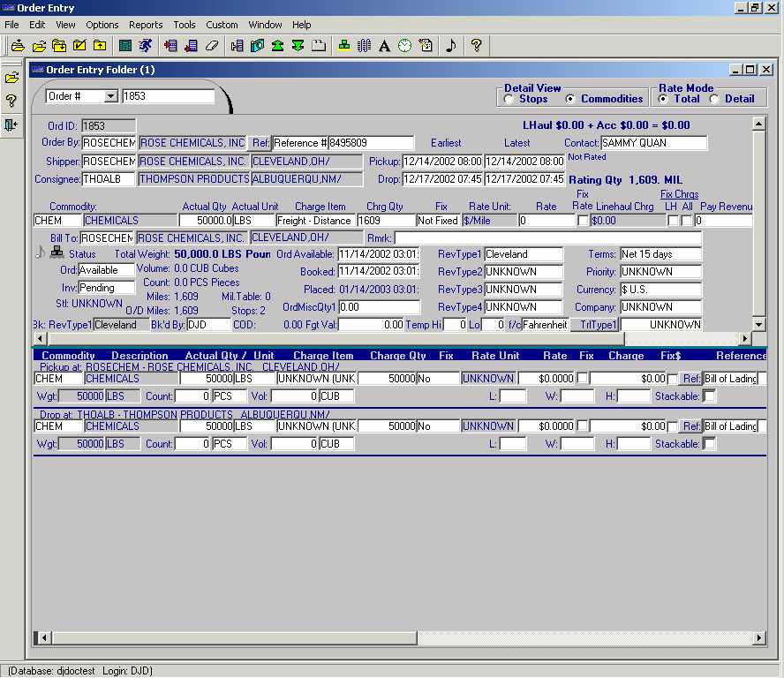This screenshot has height=678, width=784.
Task: Toggle the Fix Rate checkbox
Action: (x=583, y=221)
